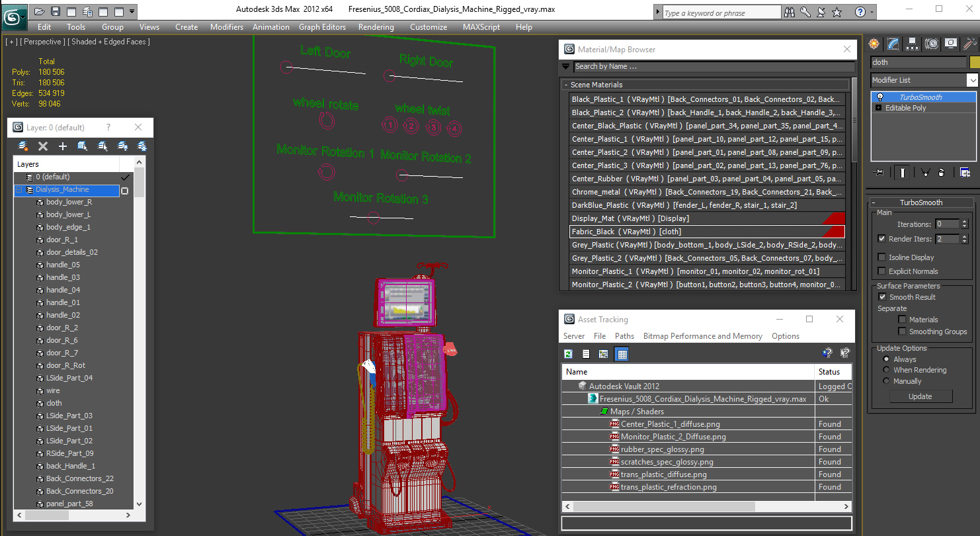Switch to the Display command panel tab
The image size is (980, 536).
(x=951, y=44)
